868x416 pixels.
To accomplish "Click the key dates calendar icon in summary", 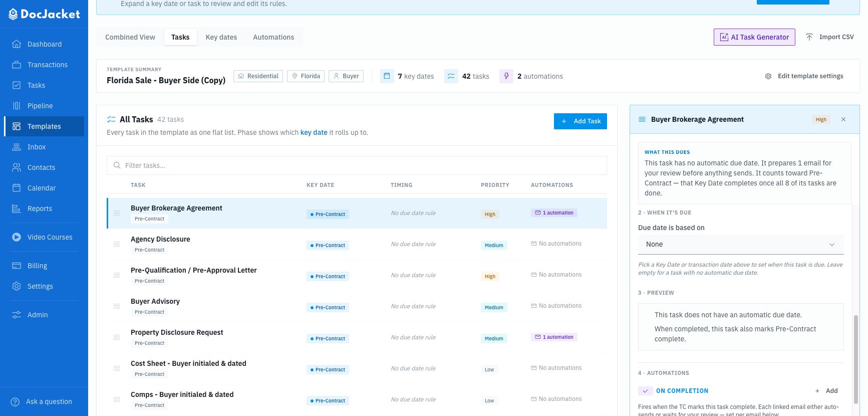I will tap(387, 76).
